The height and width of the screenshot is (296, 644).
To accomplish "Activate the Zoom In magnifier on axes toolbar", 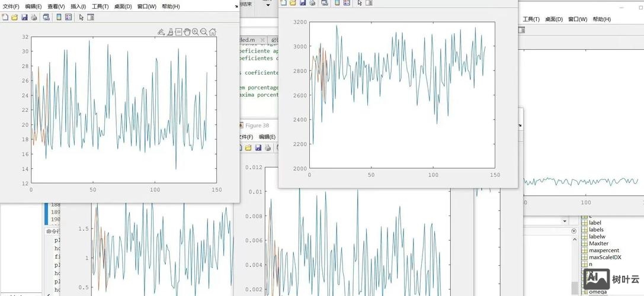I will click(x=195, y=32).
